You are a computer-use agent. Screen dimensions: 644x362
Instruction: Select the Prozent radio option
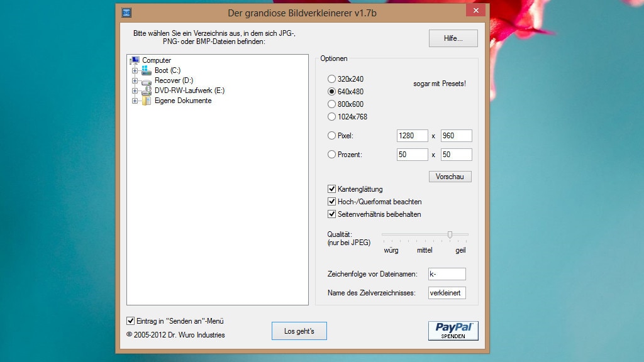click(332, 155)
